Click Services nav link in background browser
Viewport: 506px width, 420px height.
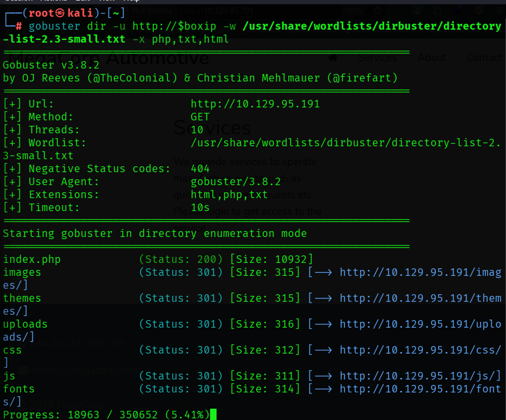[x=377, y=58]
